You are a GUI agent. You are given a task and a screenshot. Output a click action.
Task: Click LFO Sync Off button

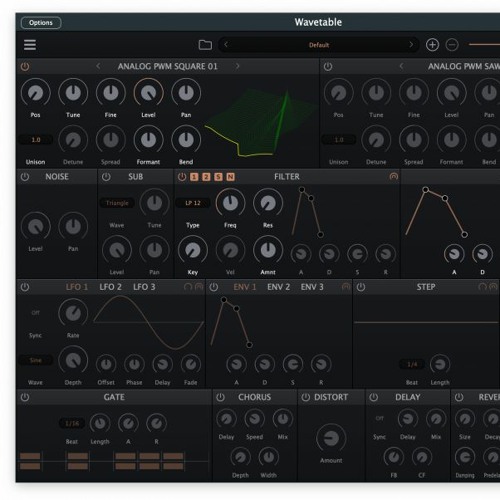[36, 313]
